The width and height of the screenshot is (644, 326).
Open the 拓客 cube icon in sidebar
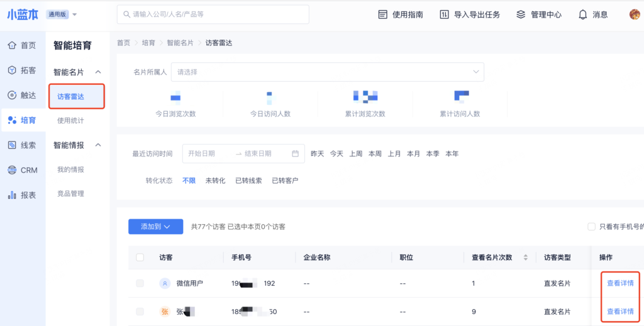coord(12,70)
